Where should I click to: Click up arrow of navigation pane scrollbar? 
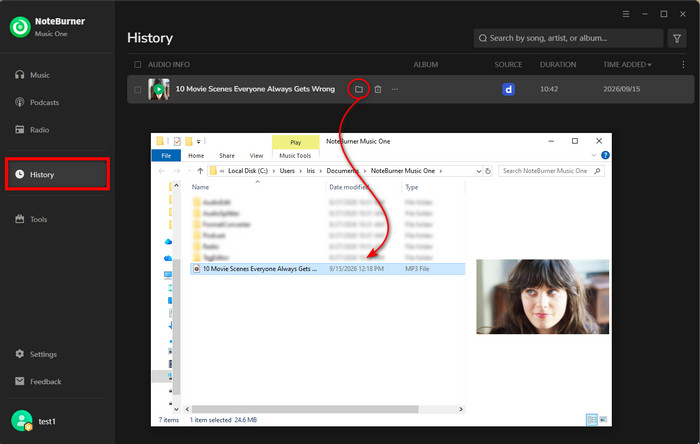tap(176, 185)
